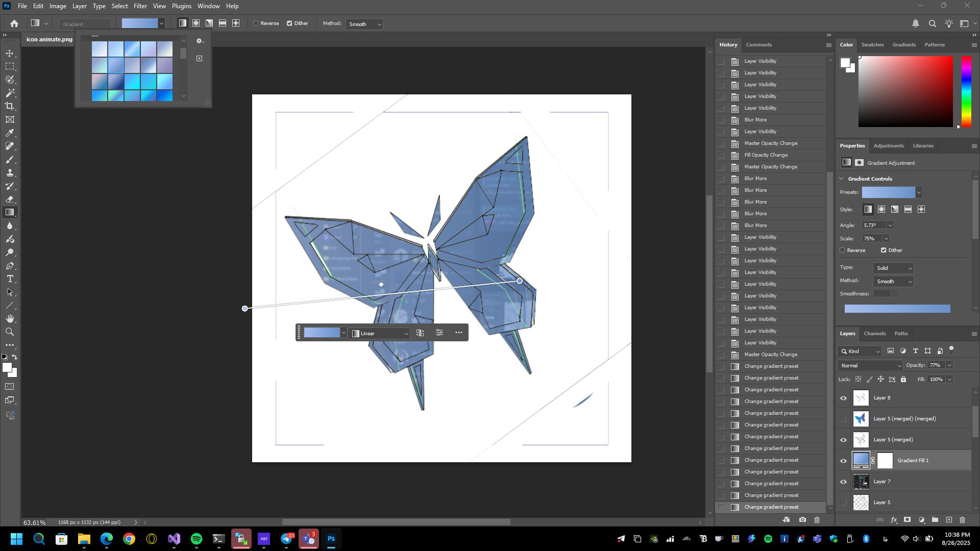Click the delete layer trash icon
Screen dimensions: 980x551
click(x=962, y=520)
